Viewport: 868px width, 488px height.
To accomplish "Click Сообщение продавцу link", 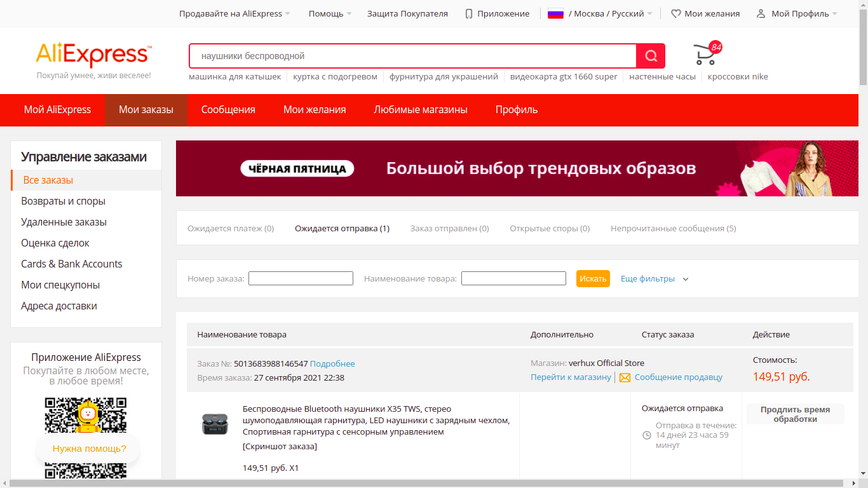I will [679, 377].
